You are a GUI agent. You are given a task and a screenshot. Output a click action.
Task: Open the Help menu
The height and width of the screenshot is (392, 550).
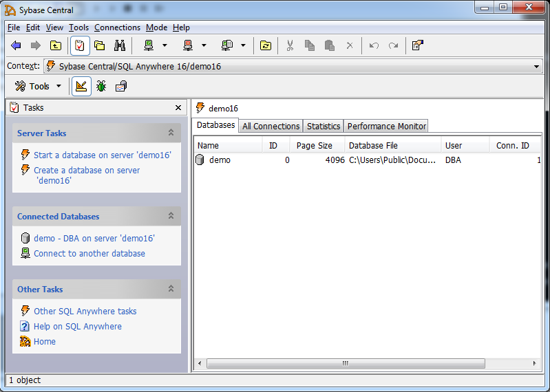tap(181, 28)
